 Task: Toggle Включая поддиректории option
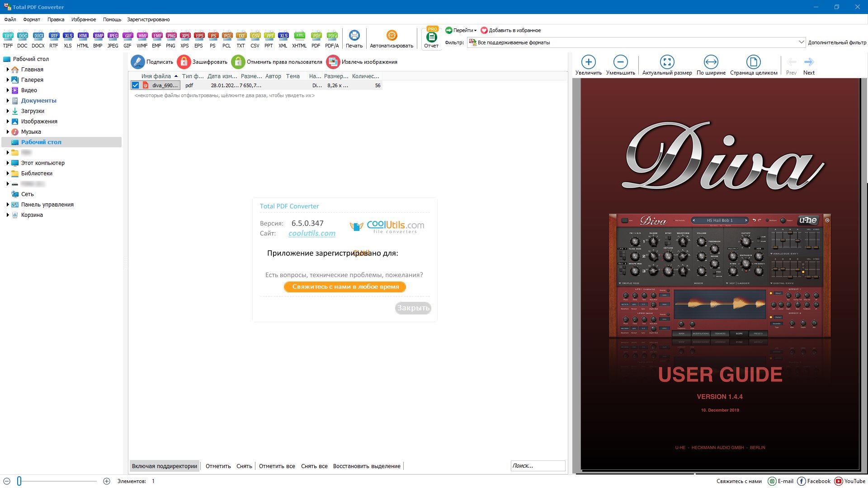pos(165,466)
